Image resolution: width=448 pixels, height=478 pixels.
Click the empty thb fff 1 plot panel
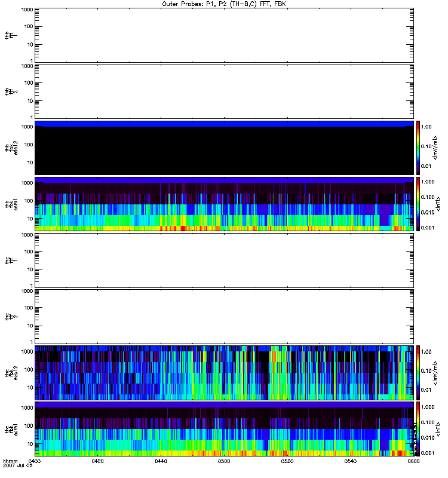pos(224,35)
